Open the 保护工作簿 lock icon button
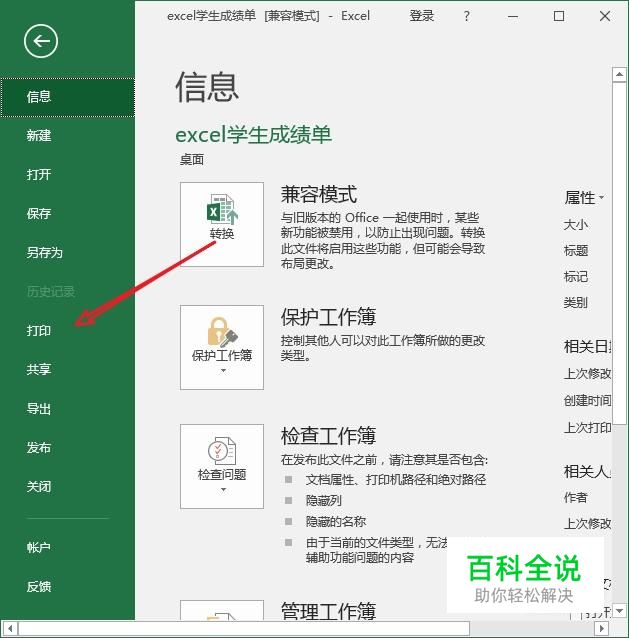 [222, 347]
